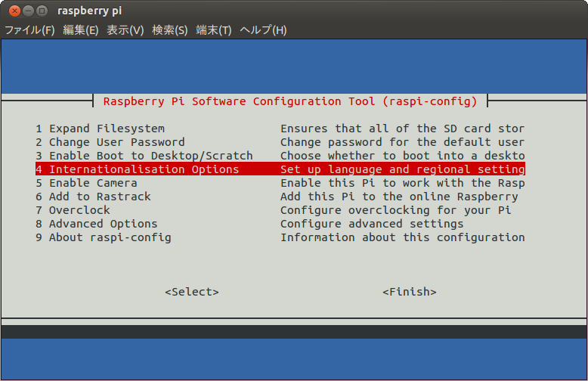Screen dimensions: 588x381
Task: Maximize the raspberry pi terminal window
Action: pos(42,11)
